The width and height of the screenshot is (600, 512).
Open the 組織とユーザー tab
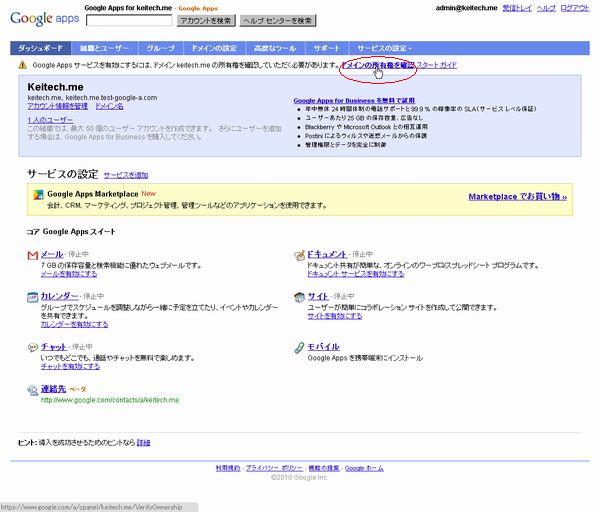104,48
